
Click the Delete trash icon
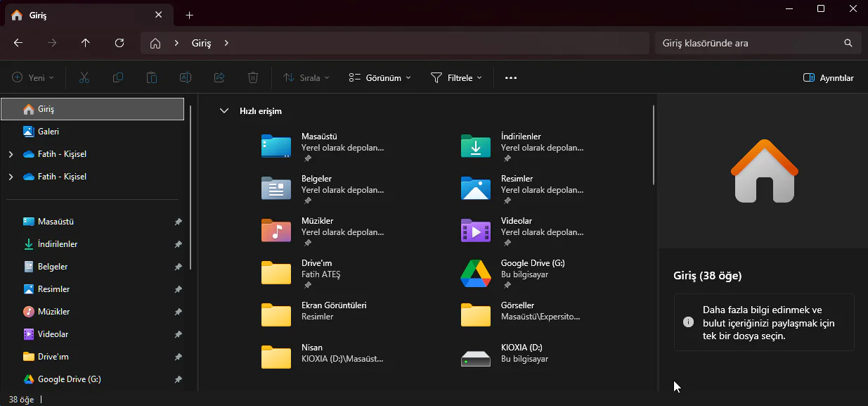point(252,77)
